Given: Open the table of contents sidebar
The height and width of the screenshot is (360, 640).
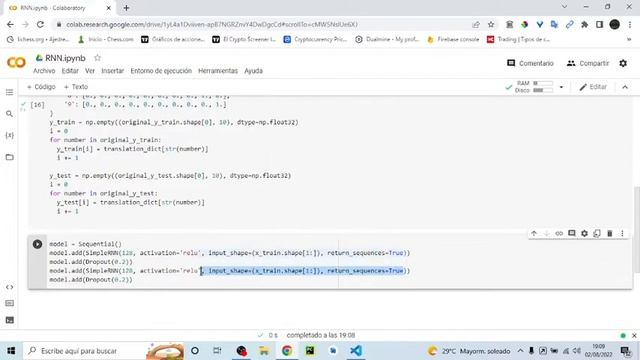Looking at the screenshot, I should [9, 92].
